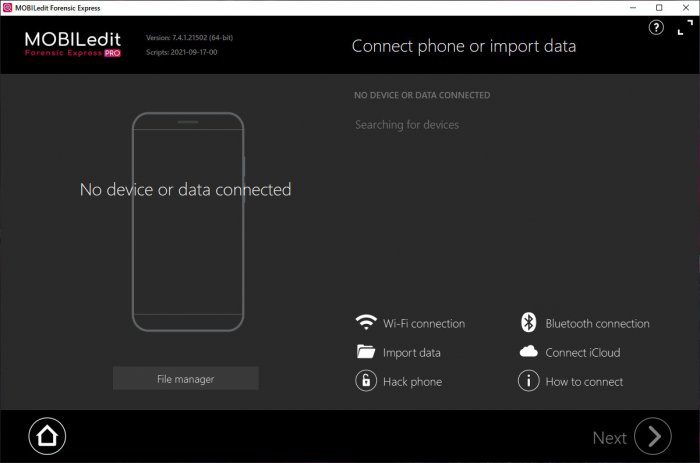This screenshot has height=463, width=700.
Task: Select the Hack phone text
Action: [412, 382]
